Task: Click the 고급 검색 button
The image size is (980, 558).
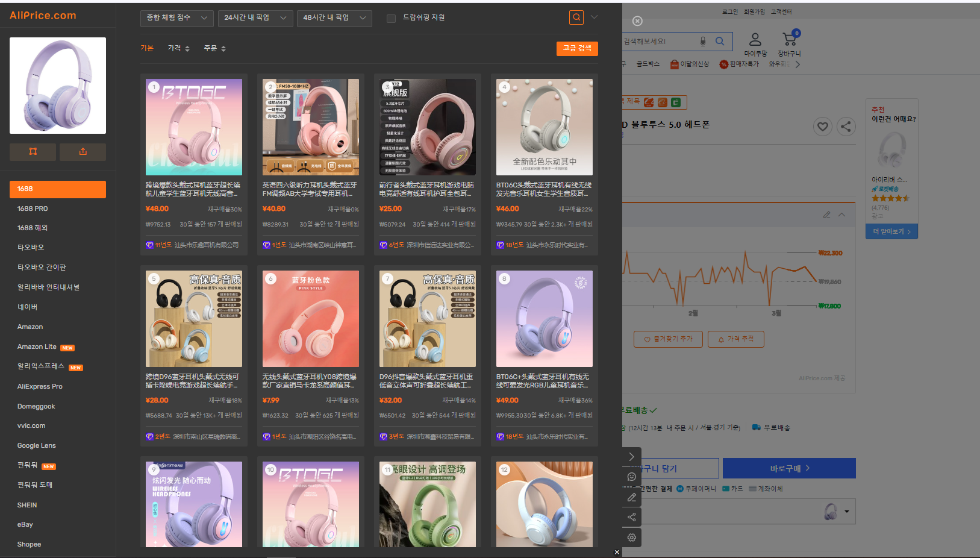Action: pyautogui.click(x=577, y=48)
